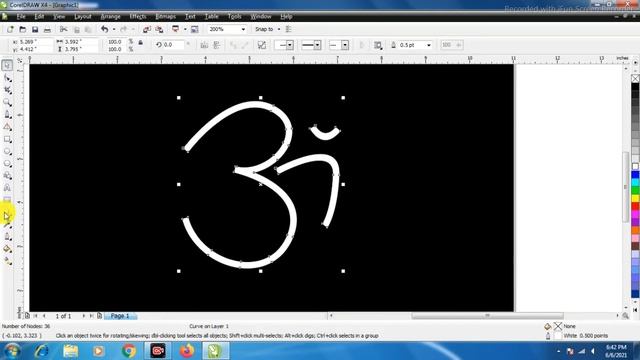
Task: Create a new document
Action: 10,29
